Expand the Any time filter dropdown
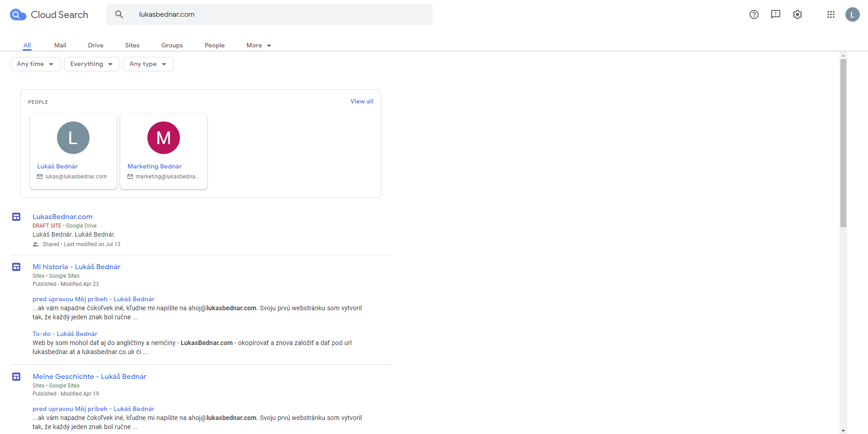 click(36, 64)
